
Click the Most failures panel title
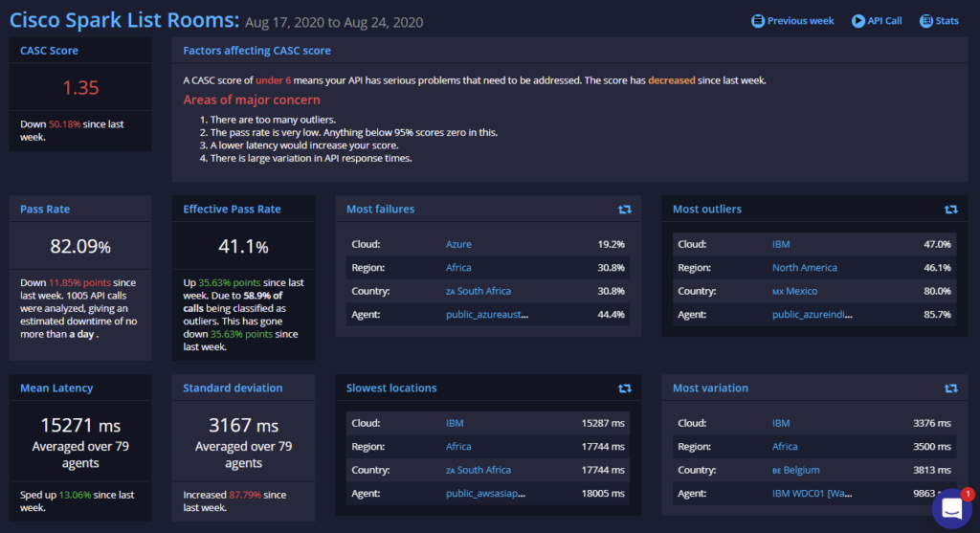380,210
